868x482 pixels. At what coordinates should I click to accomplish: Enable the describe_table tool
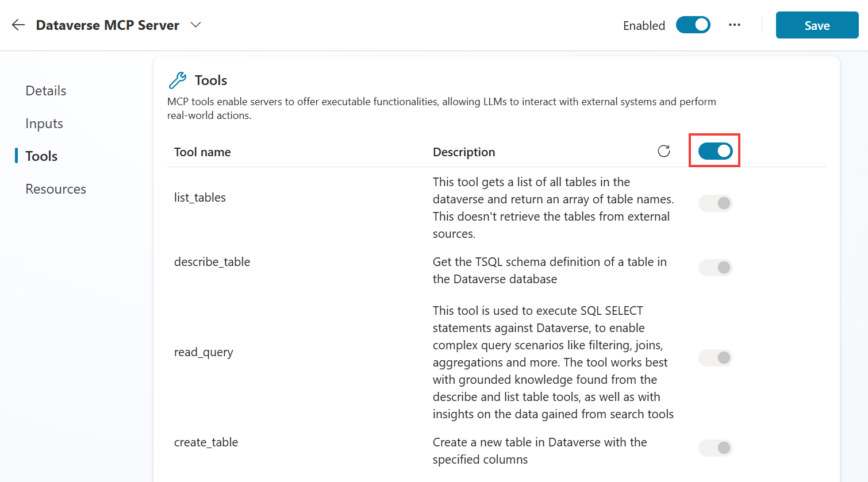coord(715,267)
